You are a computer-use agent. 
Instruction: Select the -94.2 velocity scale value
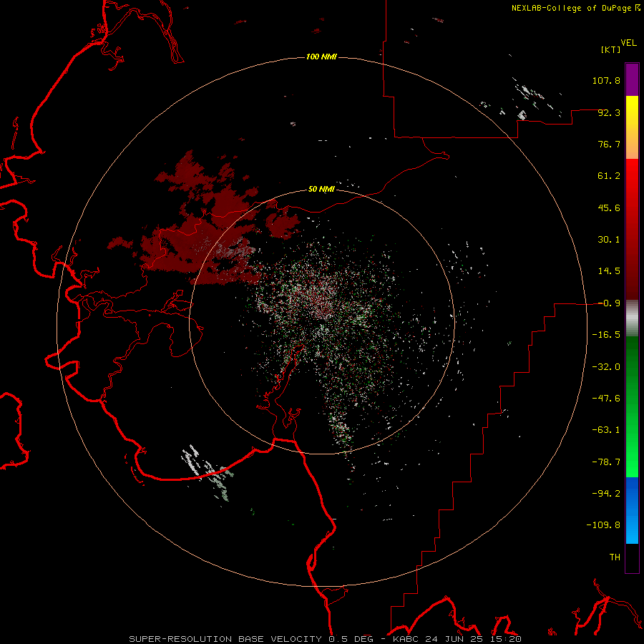(606, 494)
